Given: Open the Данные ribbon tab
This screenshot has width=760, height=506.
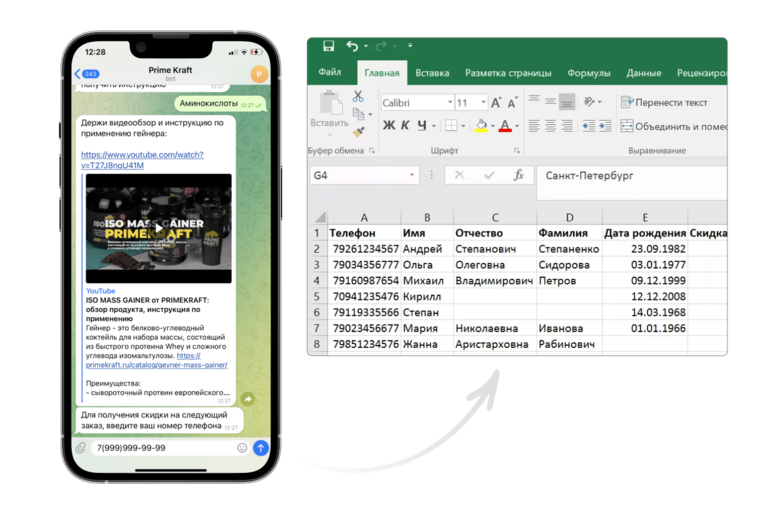Looking at the screenshot, I should 643,73.
